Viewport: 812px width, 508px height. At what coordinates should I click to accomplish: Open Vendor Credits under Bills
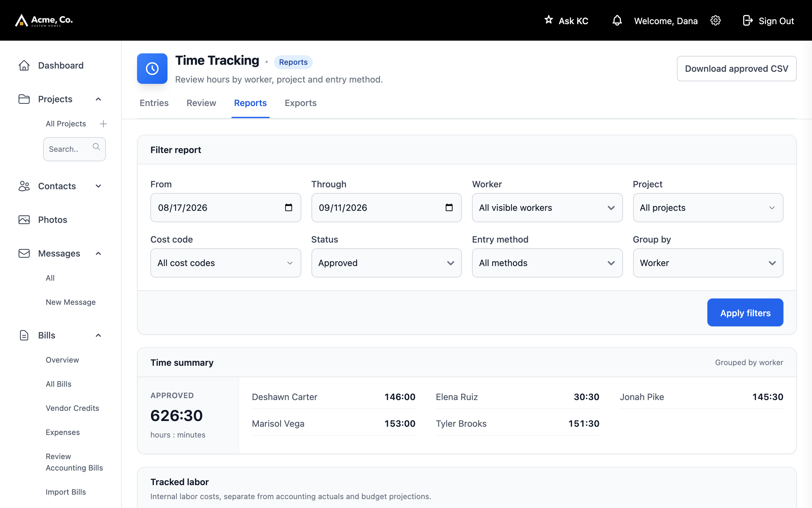click(x=72, y=408)
